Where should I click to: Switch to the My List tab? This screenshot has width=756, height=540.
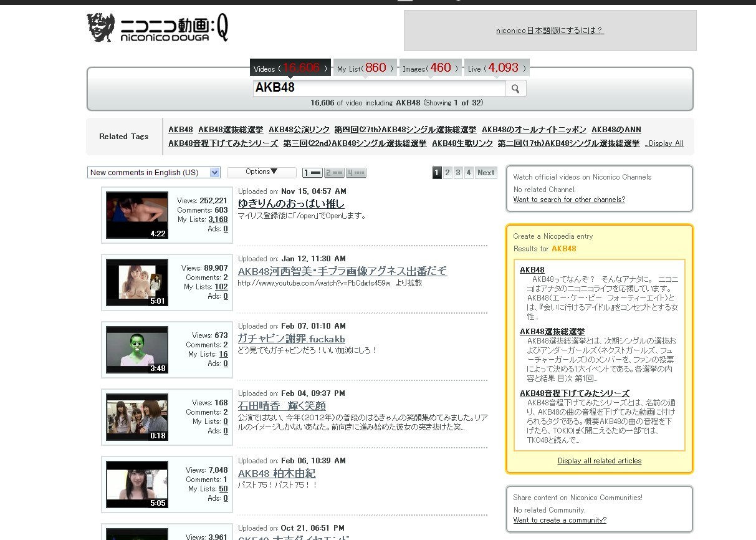point(366,68)
